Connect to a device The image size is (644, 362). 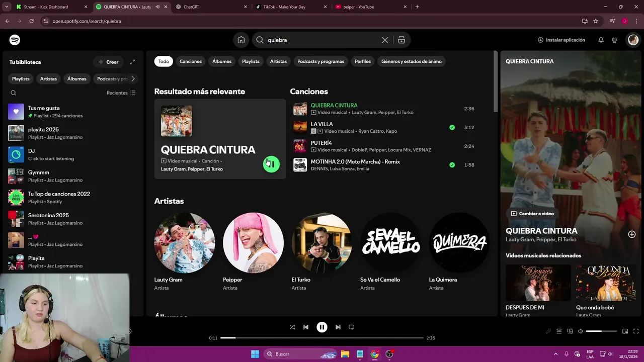pyautogui.click(x=570, y=331)
